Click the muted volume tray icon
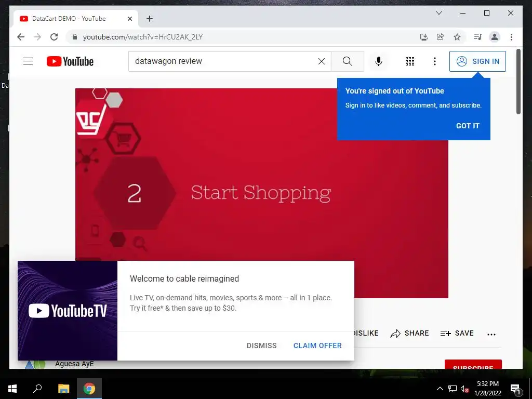This screenshot has width=532, height=399. coord(464,389)
